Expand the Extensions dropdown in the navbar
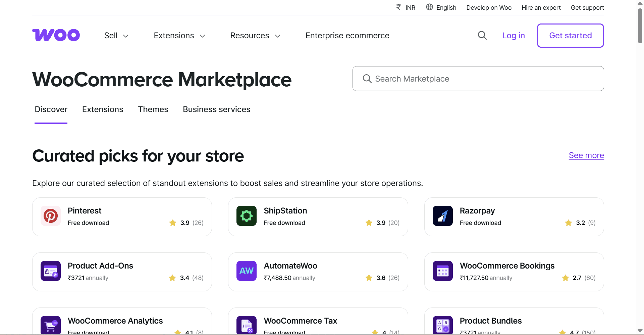Image resolution: width=644 pixels, height=335 pixels. coord(179,35)
